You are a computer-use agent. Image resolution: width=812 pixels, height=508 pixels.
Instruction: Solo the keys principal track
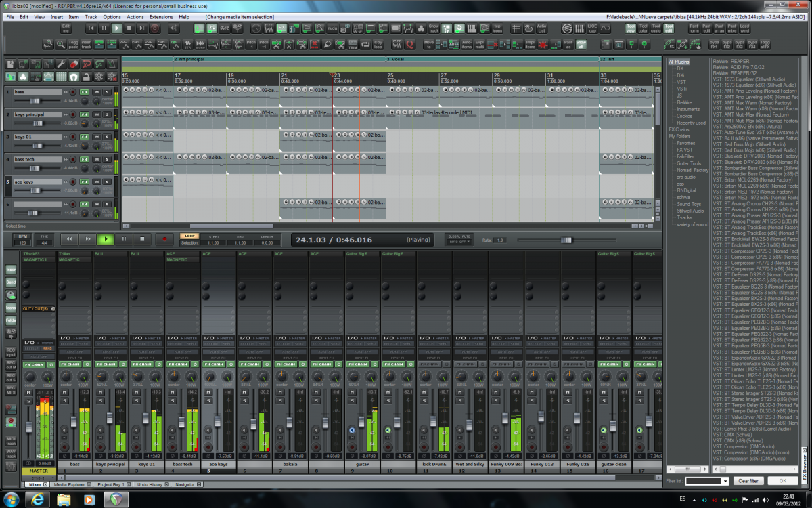coord(107,114)
